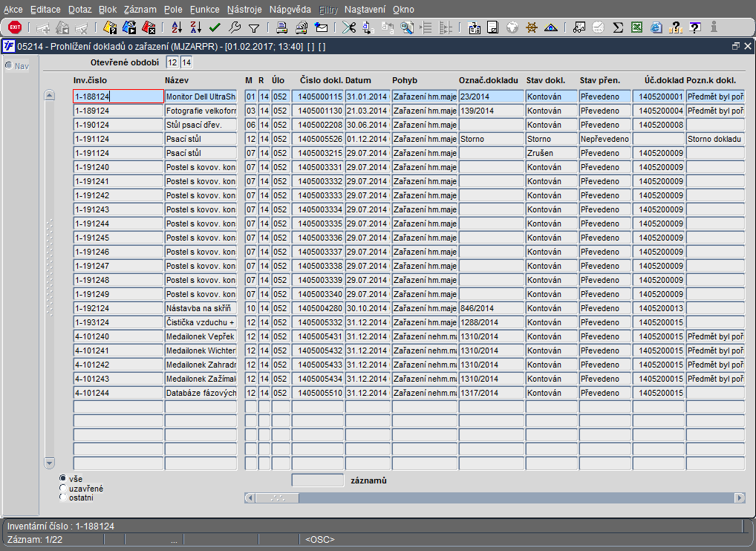Click the 'Fotografie velkoform' name cell
This screenshot has height=551, width=756.
point(201,111)
